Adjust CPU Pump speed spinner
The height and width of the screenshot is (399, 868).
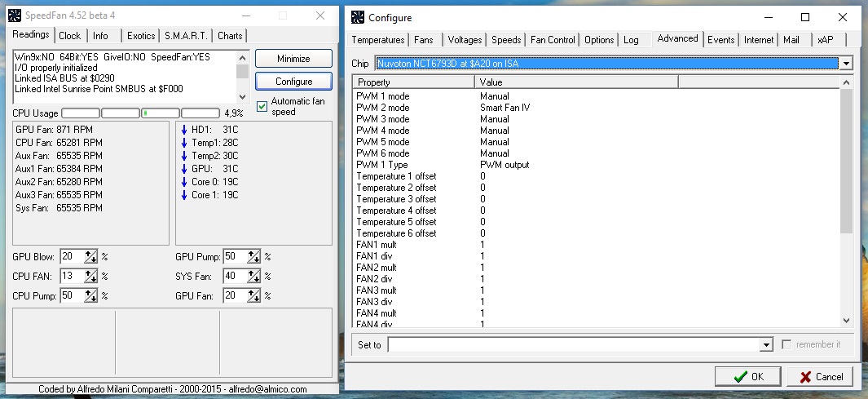coord(90,295)
